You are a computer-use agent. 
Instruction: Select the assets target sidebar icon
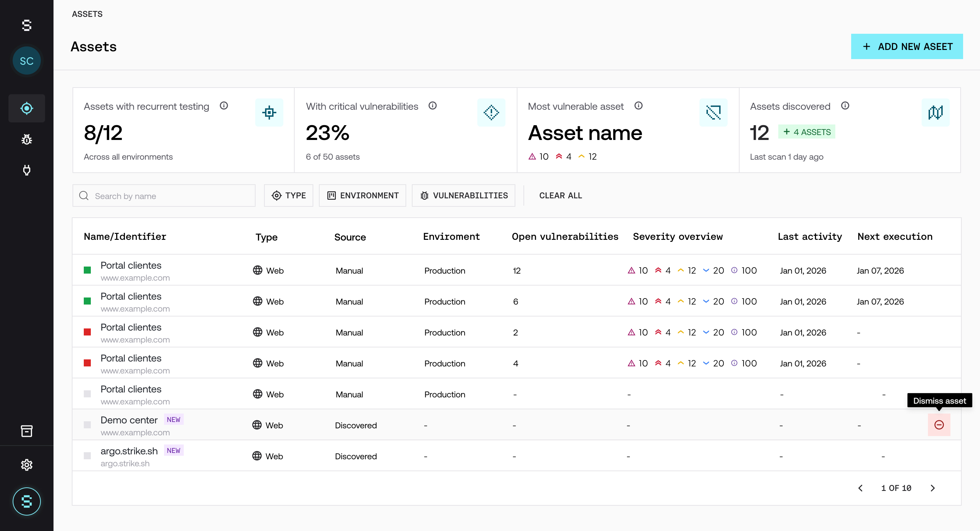pos(27,108)
